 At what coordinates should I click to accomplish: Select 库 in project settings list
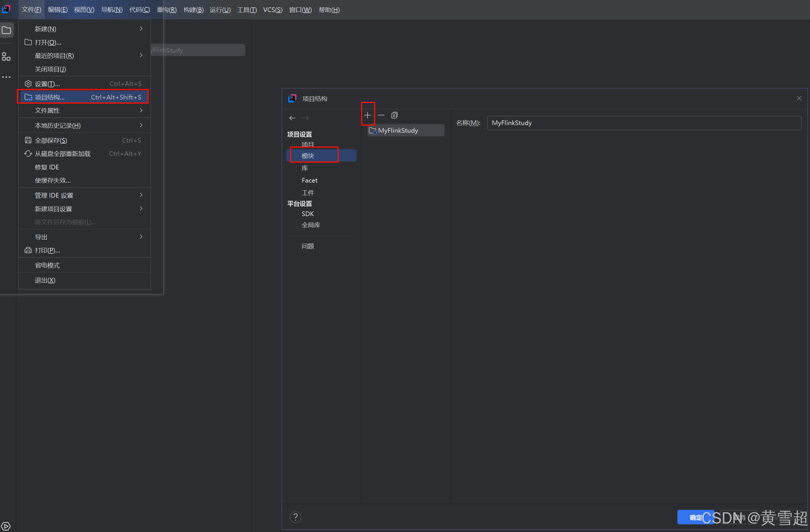(305, 168)
